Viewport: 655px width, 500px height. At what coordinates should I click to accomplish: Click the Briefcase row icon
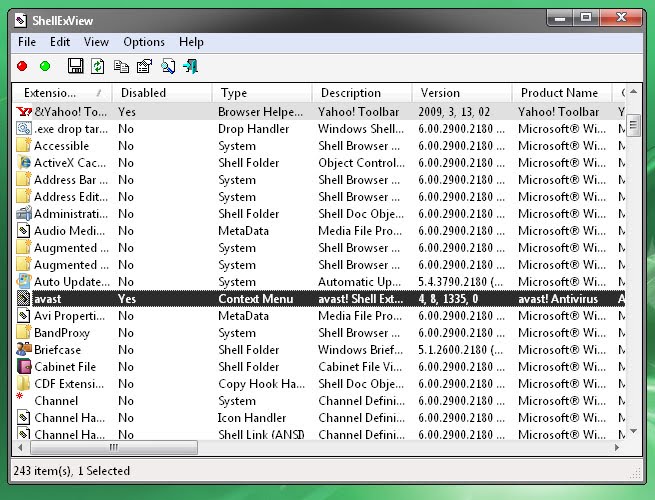24,349
